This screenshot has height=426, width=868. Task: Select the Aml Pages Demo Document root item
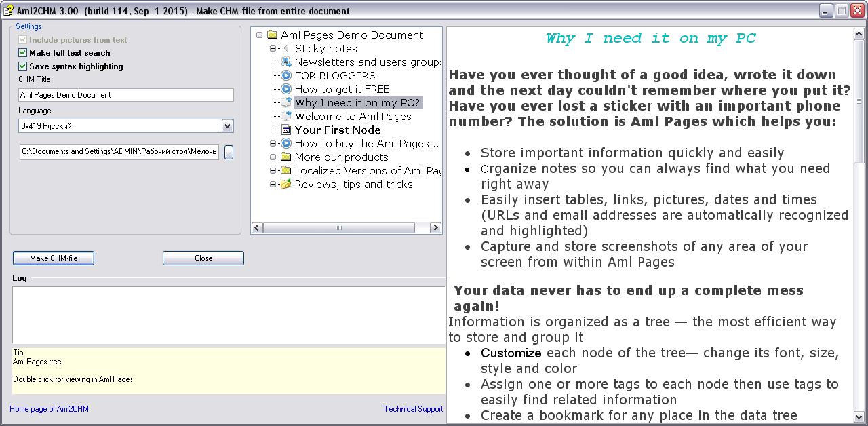coord(352,35)
